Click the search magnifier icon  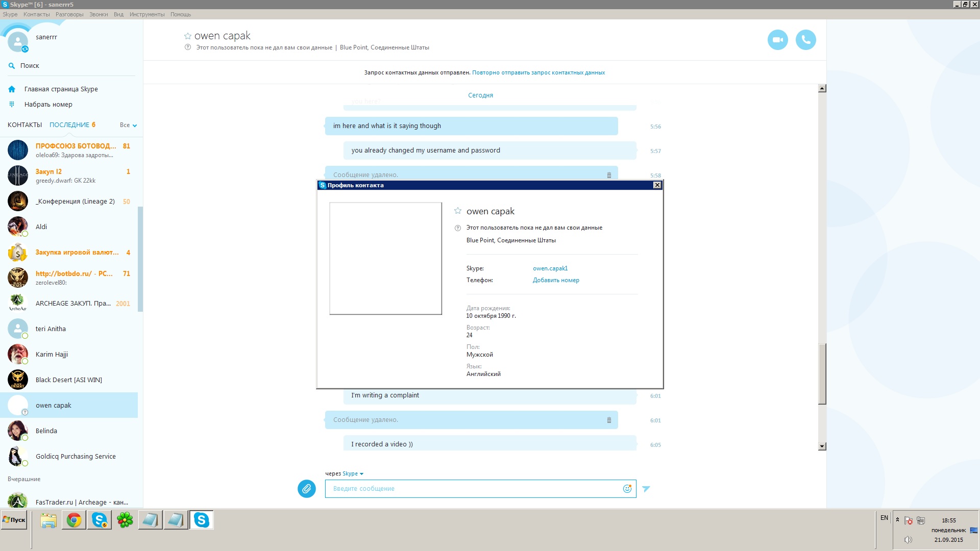(x=12, y=66)
